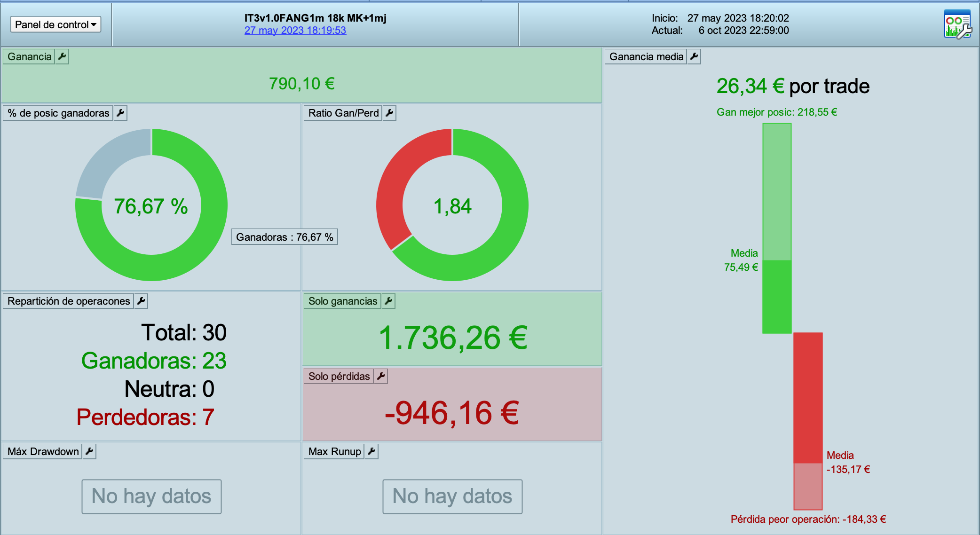Click the red loss segment of ratio donut
This screenshot has width=980, height=535.
pos(400,174)
